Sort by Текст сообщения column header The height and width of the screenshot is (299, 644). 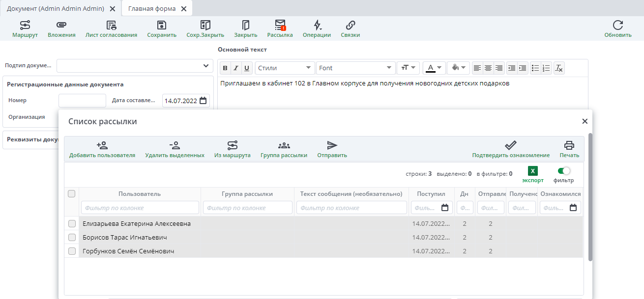351,194
